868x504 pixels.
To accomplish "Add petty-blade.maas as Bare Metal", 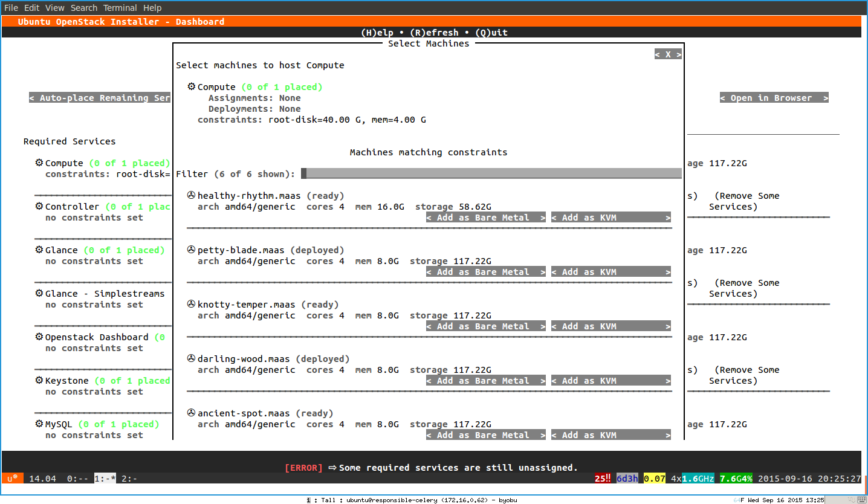I will (x=486, y=272).
